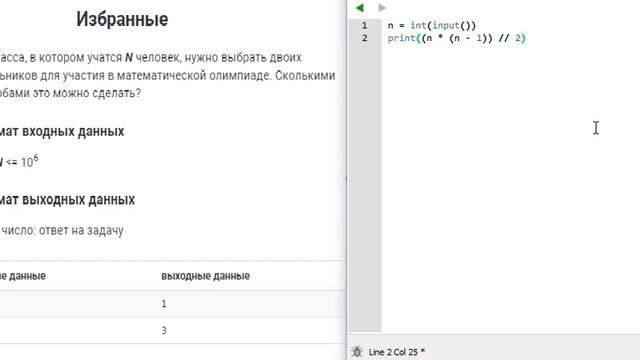Click the input constraint value 10^6

[29, 161]
